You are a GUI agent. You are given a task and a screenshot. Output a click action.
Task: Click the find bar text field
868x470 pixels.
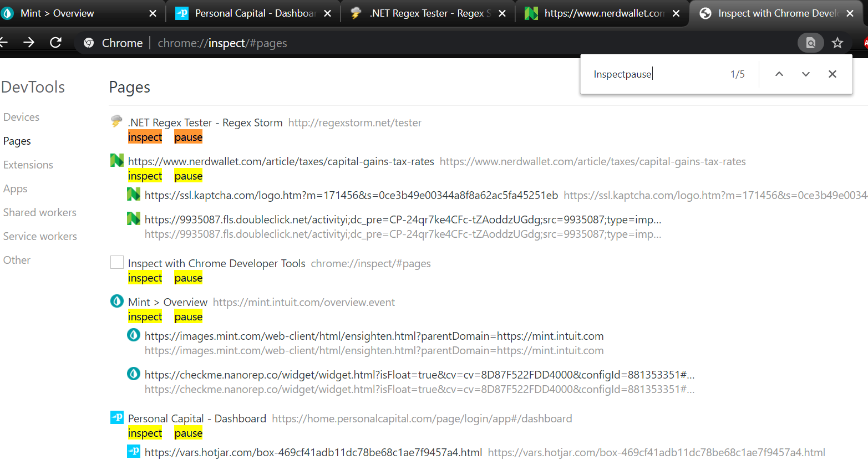(657, 74)
